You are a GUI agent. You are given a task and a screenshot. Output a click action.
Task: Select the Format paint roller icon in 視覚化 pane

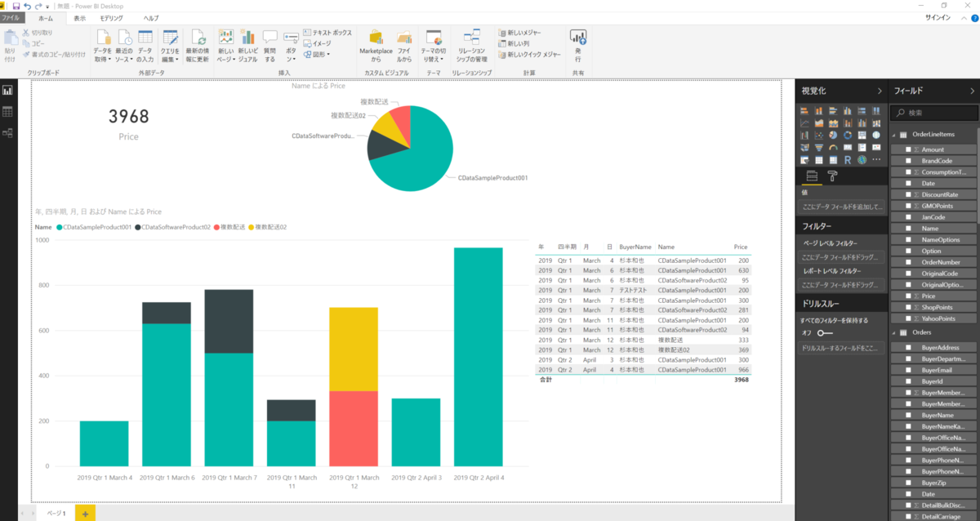coord(833,176)
